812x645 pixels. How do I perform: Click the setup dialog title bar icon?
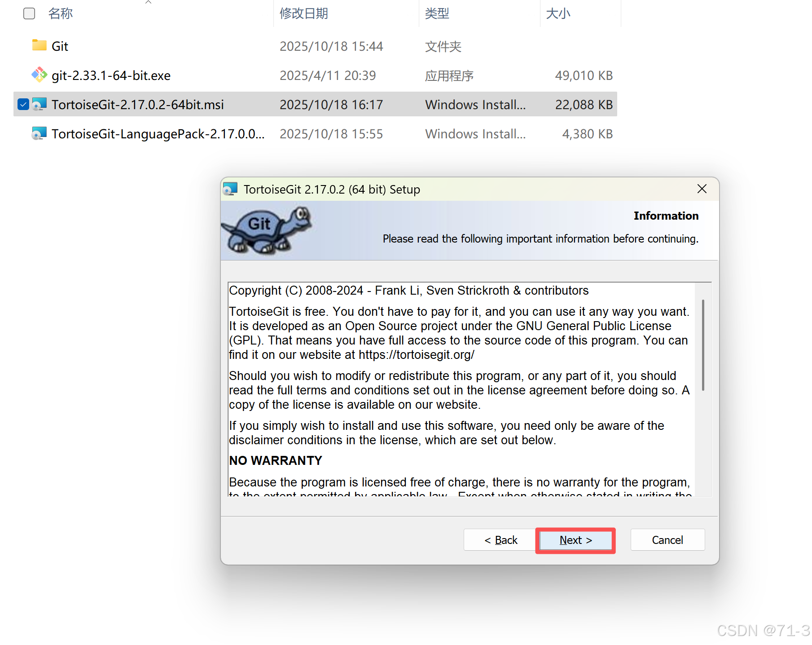point(230,189)
